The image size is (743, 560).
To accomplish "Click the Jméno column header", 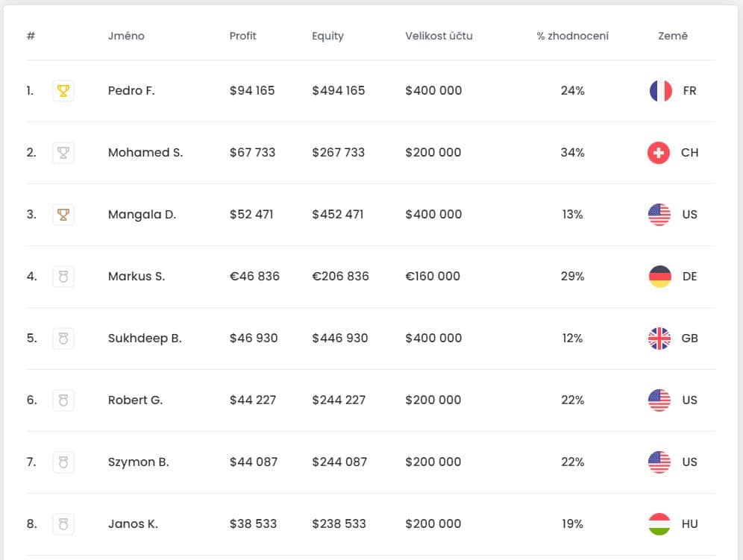I will pyautogui.click(x=126, y=36).
